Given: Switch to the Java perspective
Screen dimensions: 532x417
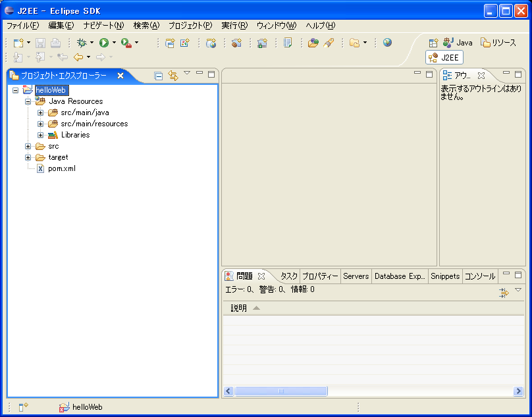Looking at the screenshot, I should pyautogui.click(x=458, y=43).
